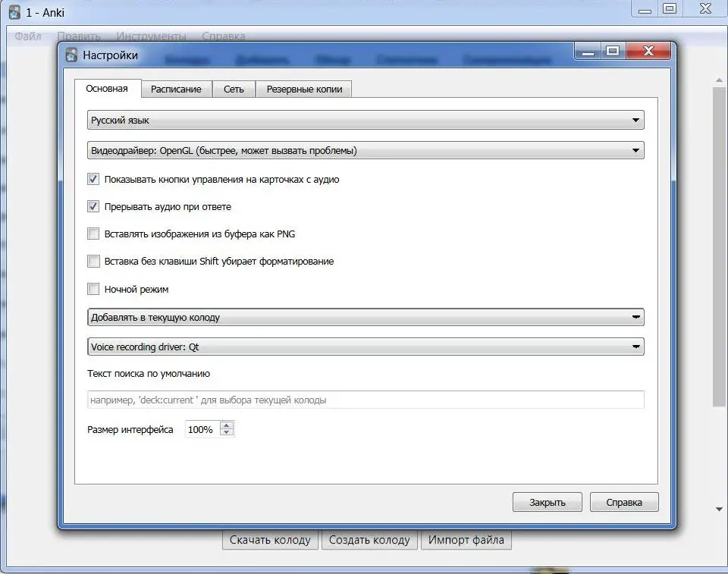The height and width of the screenshot is (574, 728).
Task: Click the Создать колоду button
Action: pos(369,540)
